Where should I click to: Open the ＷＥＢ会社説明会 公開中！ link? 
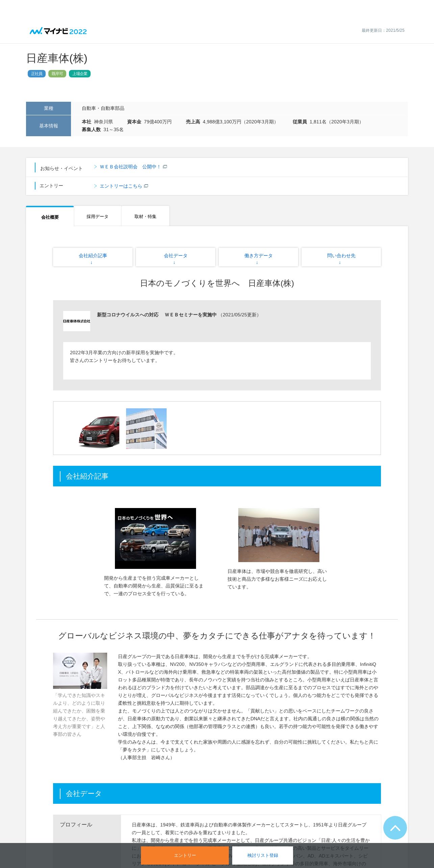(x=130, y=167)
